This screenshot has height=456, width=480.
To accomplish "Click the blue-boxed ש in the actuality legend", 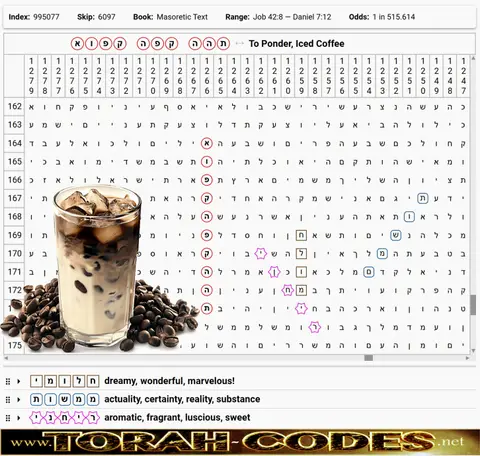I will pyautogui.click(x=65, y=399).
